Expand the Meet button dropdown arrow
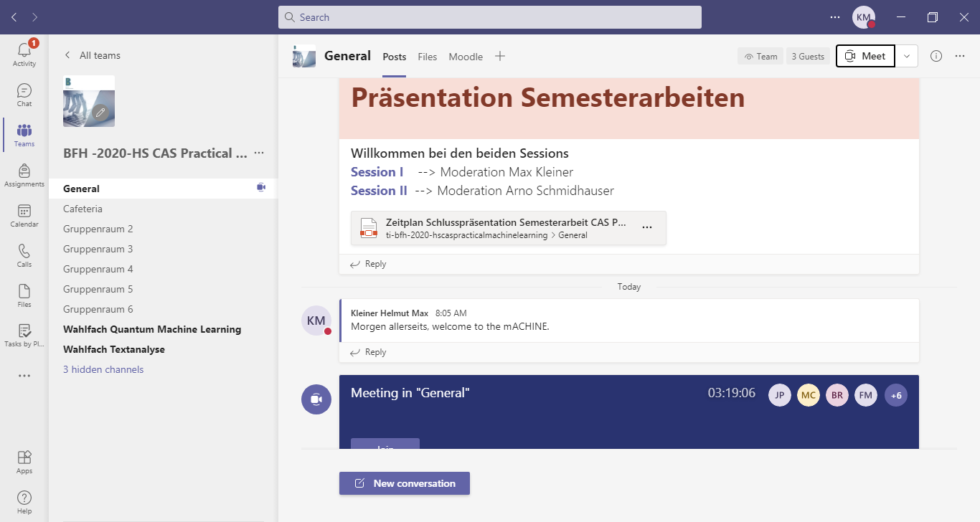Screen dimensions: 980x522 pos(907,56)
